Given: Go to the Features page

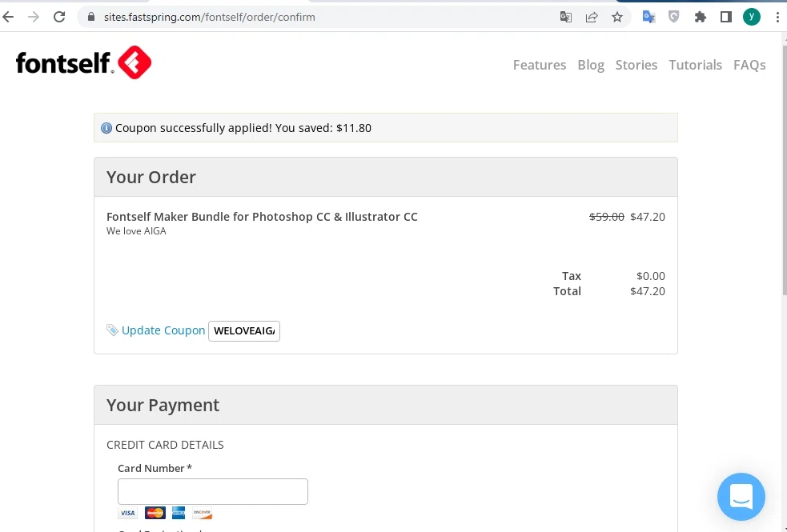Looking at the screenshot, I should coord(539,65).
